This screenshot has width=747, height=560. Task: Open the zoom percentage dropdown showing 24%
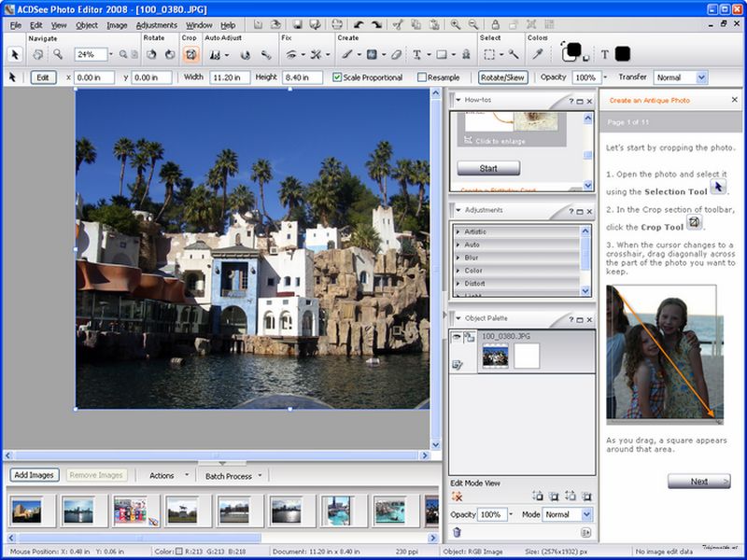click(110, 55)
